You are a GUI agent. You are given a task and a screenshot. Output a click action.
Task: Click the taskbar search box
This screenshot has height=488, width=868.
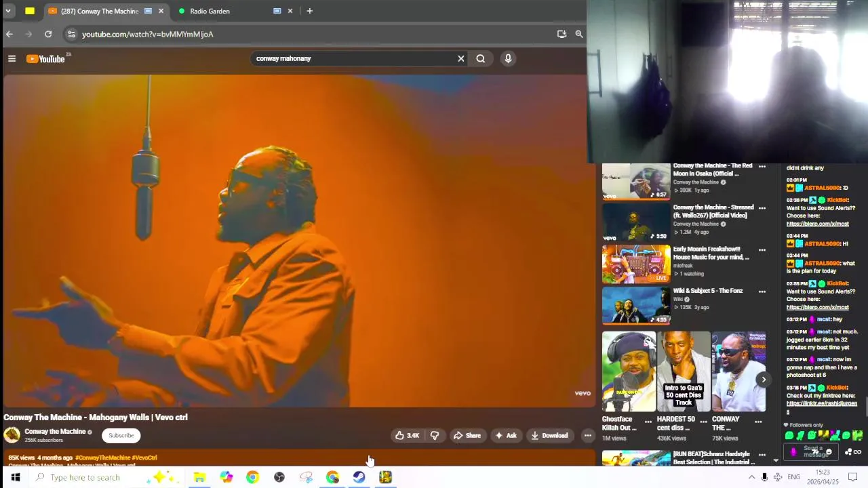tap(105, 477)
